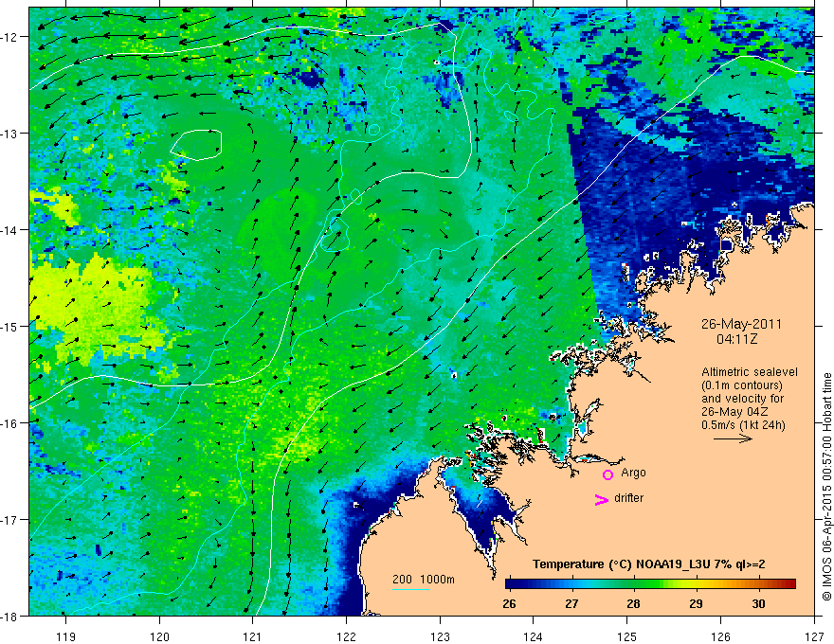
Task: Click longitude label '127'
Action: point(814,636)
